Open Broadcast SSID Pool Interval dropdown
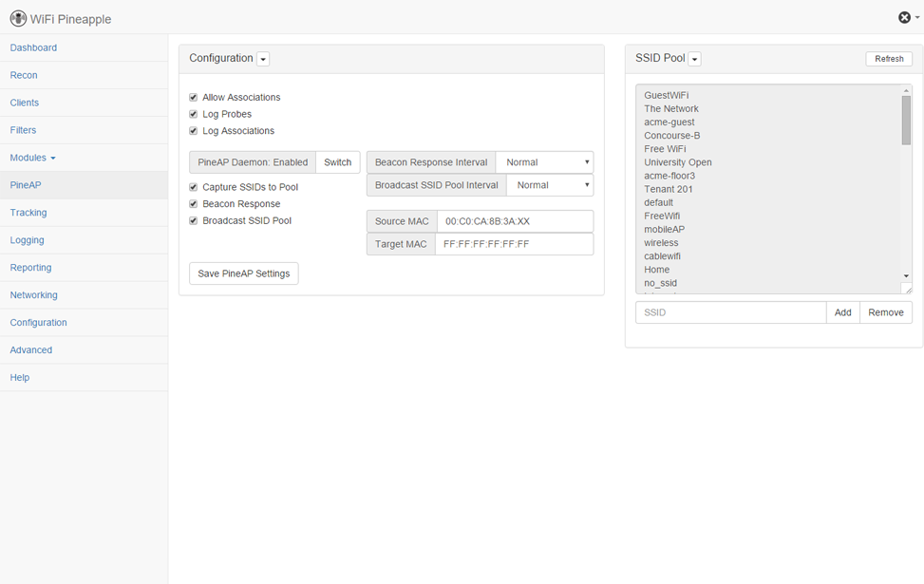924x584 pixels. [x=550, y=185]
